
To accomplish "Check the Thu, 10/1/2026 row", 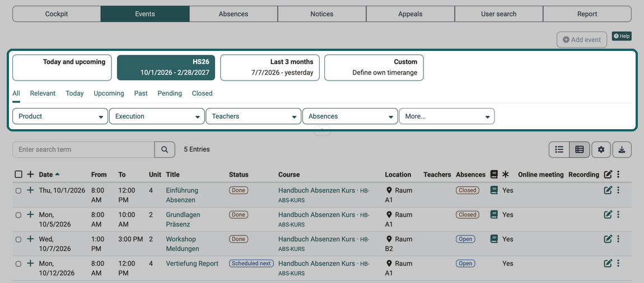I will coord(18,191).
